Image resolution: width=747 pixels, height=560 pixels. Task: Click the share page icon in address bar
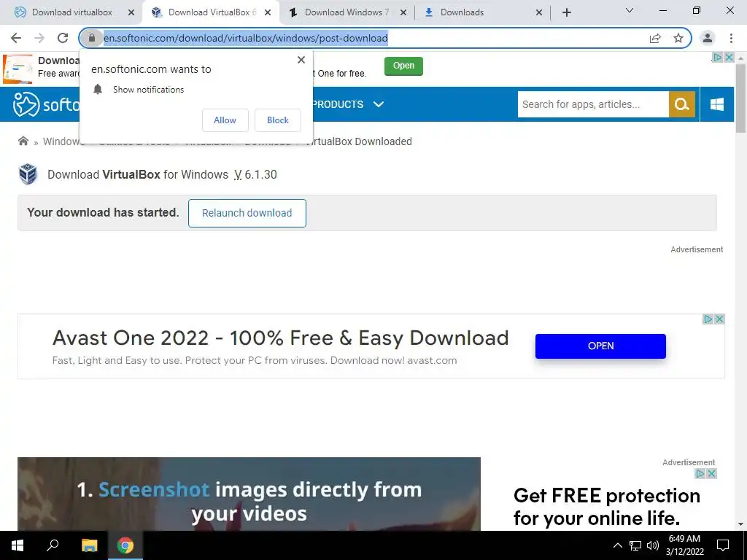click(x=655, y=38)
